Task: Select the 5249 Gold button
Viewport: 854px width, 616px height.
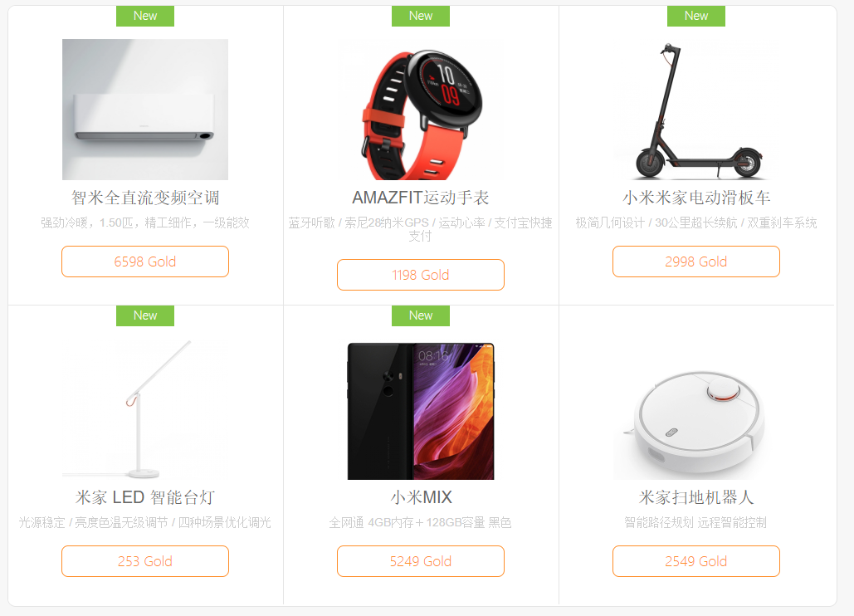Action: [421, 561]
